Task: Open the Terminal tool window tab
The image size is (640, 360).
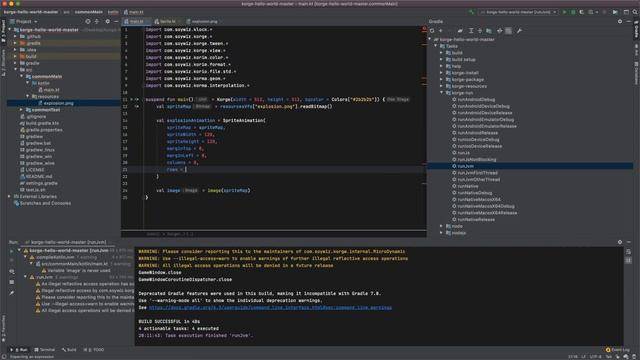Action: click(x=44, y=350)
